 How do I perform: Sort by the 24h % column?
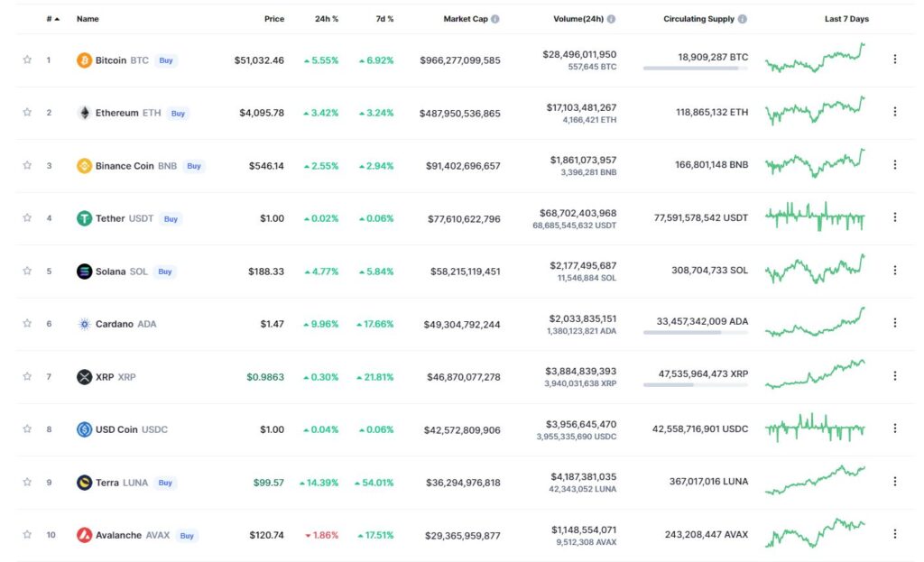(327, 19)
